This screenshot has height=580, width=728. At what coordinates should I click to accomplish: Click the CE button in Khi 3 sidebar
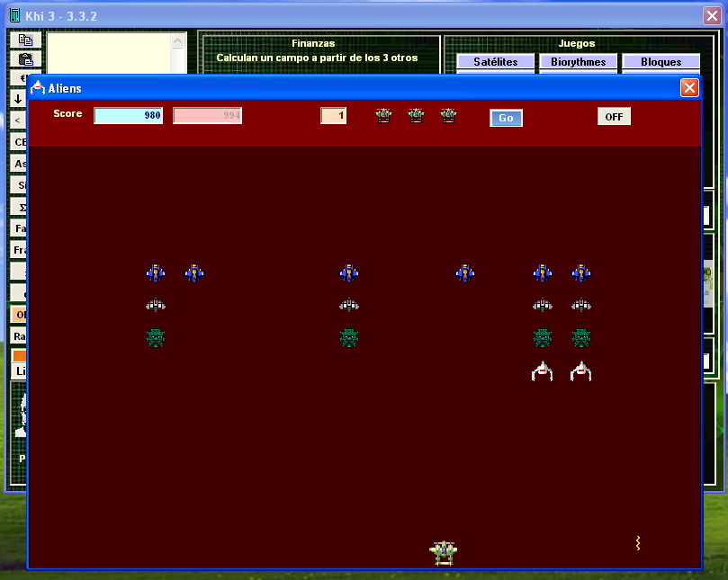tap(19, 142)
